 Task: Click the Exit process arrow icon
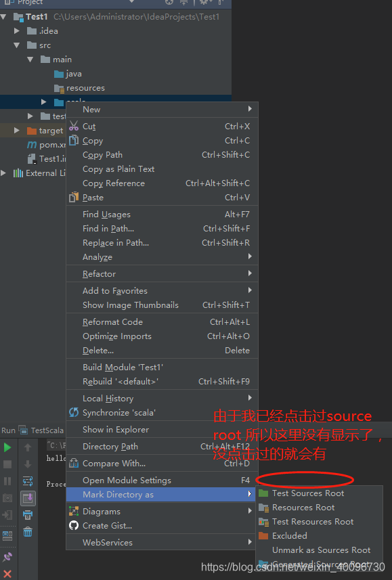7,515
